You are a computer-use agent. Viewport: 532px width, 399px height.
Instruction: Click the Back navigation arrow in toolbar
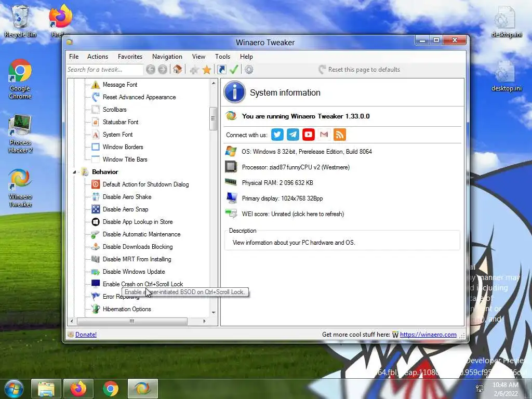(x=151, y=70)
